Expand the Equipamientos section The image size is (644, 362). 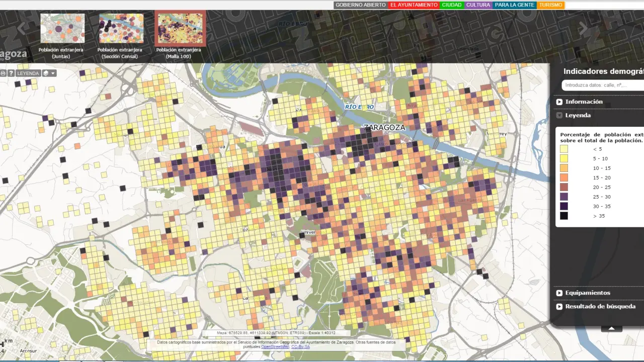click(x=587, y=293)
